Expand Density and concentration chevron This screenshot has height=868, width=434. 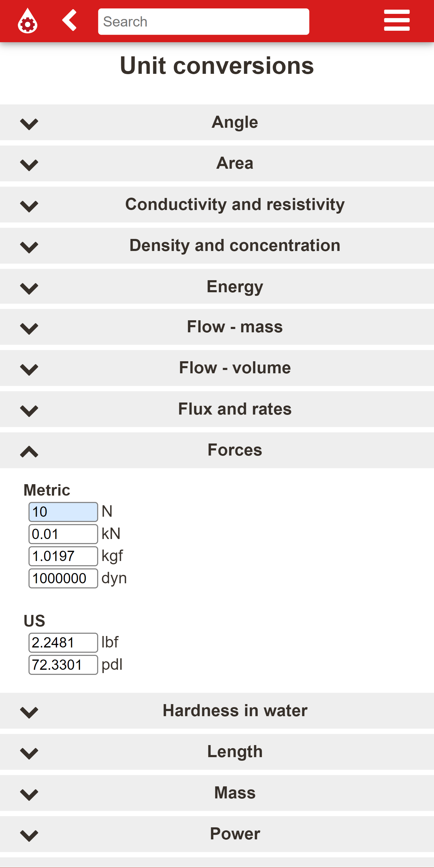tap(29, 247)
